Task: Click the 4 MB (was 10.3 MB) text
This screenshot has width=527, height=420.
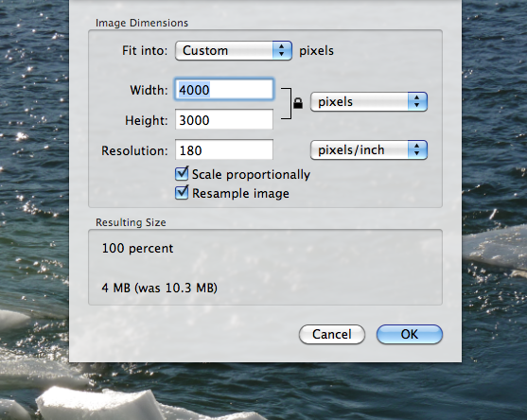Action: (160, 288)
